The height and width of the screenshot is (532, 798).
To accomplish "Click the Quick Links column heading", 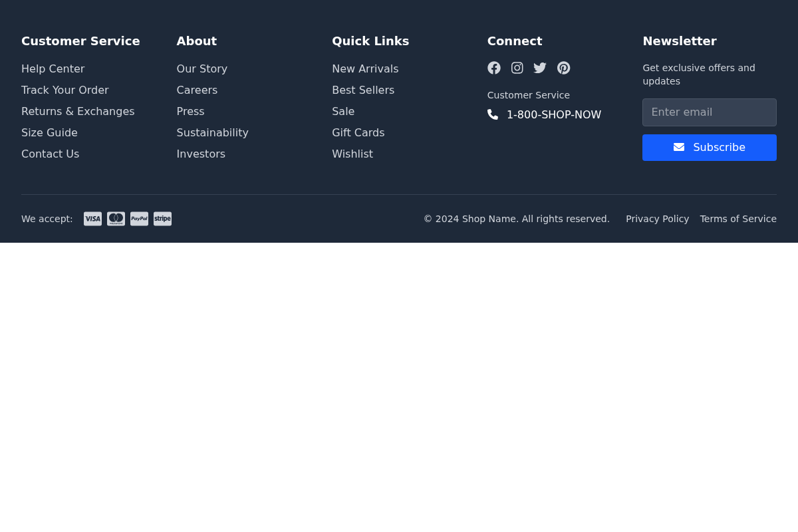I will (x=370, y=41).
